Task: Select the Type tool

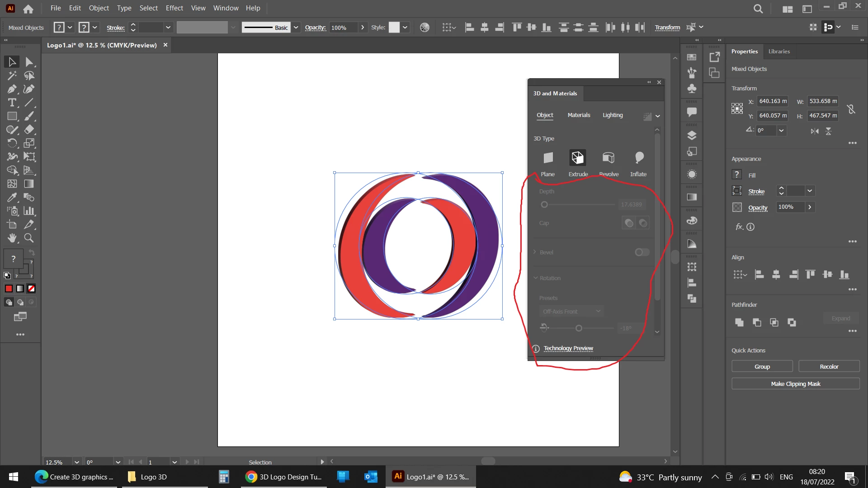Action: (12, 103)
